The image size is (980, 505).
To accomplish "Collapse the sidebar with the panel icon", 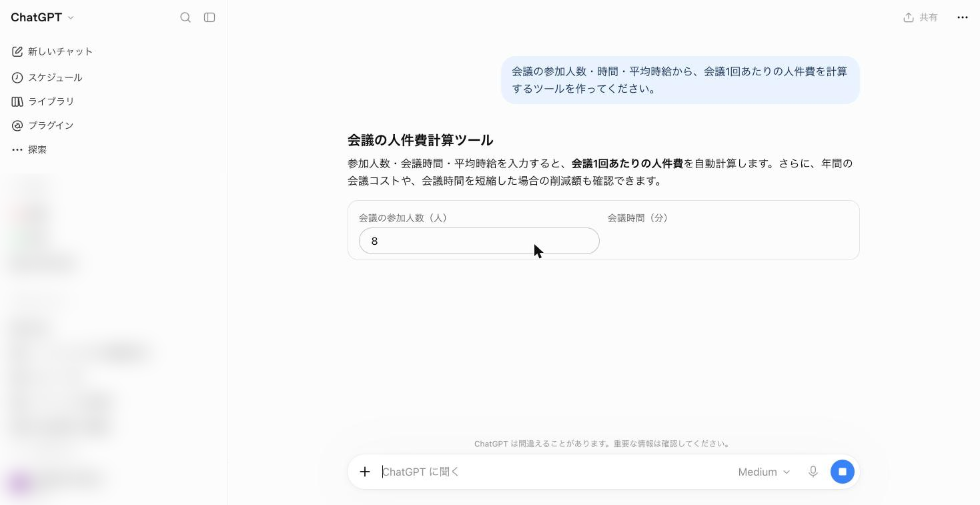I will (209, 17).
